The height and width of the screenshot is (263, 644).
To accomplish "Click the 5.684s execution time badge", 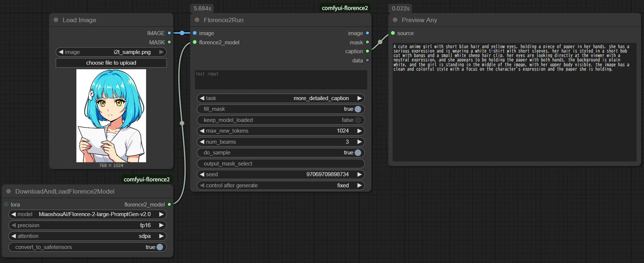I will (202, 8).
